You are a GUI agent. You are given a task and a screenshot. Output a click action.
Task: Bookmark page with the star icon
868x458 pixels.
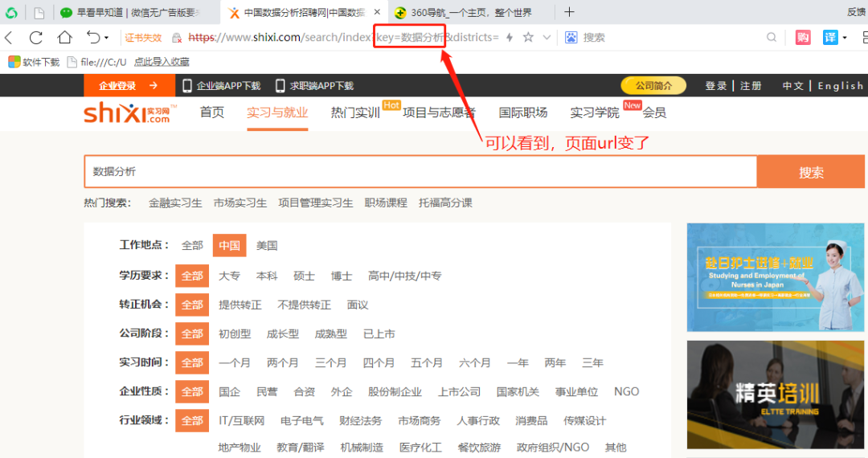[x=528, y=37]
